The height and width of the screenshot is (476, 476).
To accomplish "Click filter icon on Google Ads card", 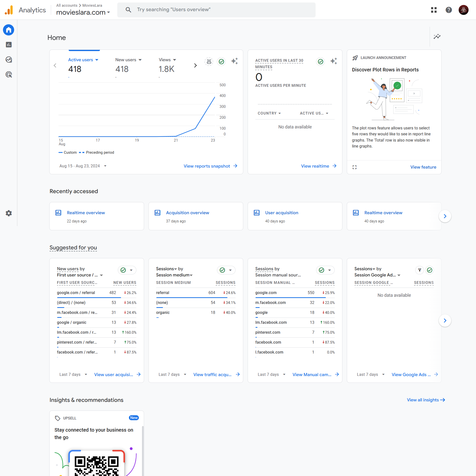I will pos(419,270).
